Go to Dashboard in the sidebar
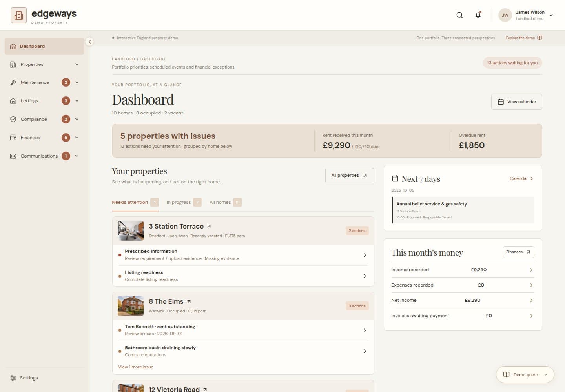 tap(44, 46)
